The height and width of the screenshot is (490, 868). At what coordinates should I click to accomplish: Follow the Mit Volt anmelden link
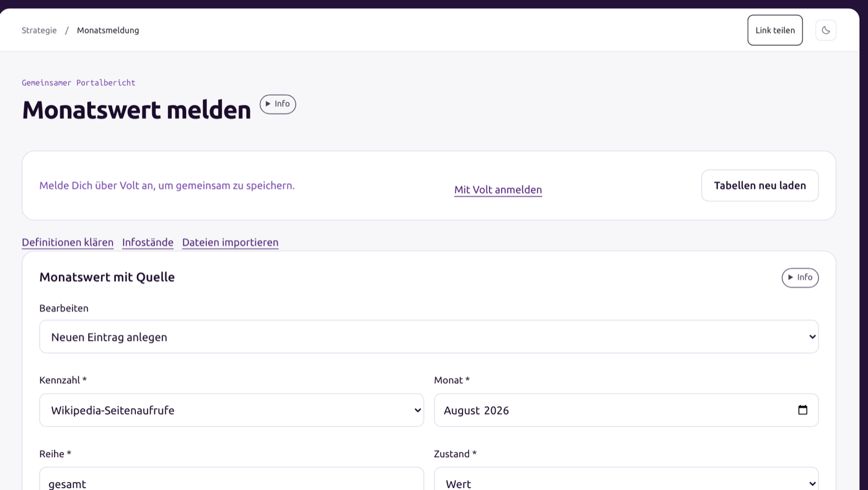498,190
